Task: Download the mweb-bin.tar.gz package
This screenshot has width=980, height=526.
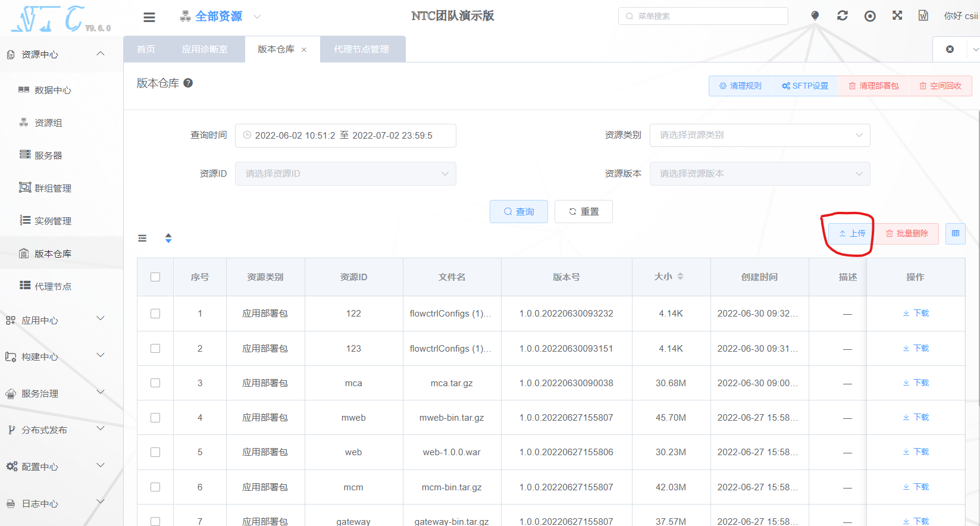Action: [916, 417]
